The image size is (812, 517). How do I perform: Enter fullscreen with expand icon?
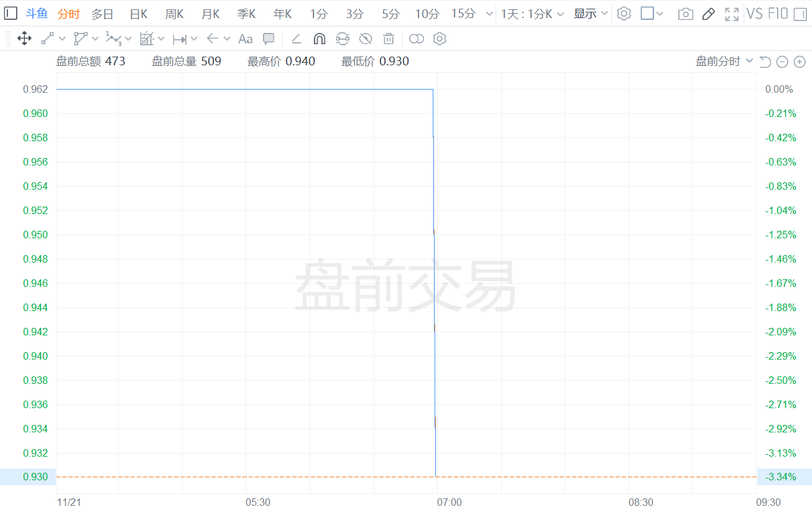tap(732, 14)
